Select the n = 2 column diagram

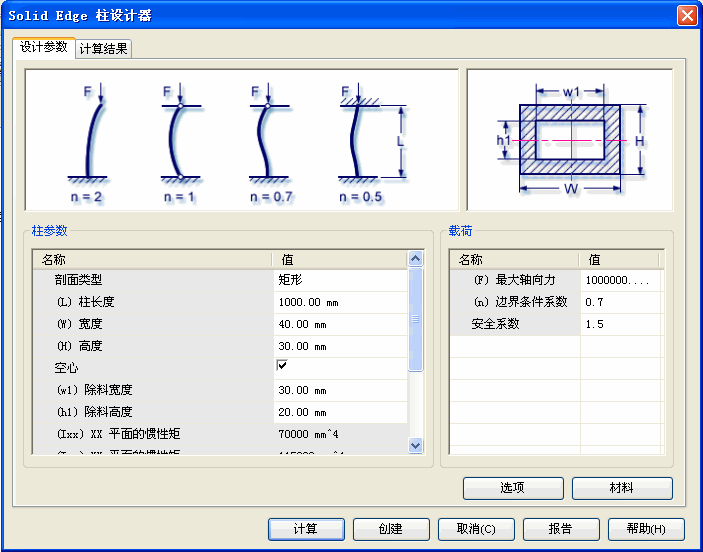click(x=92, y=140)
